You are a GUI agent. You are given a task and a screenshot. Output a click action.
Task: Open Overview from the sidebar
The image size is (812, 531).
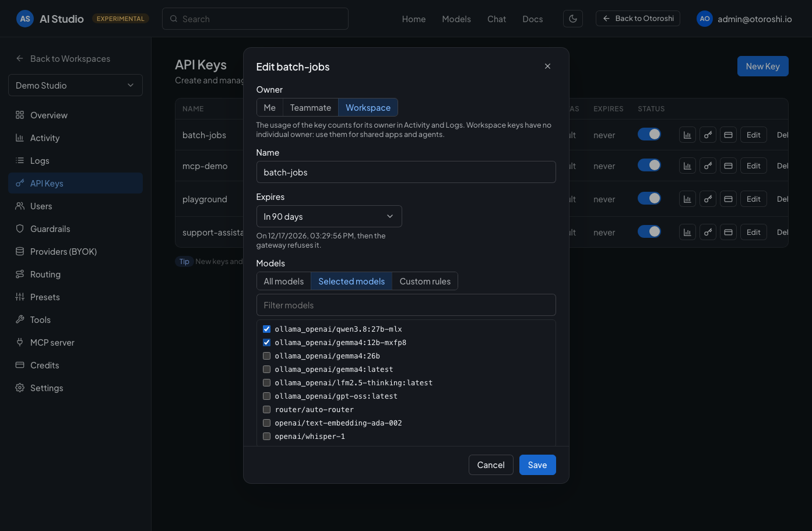[x=75, y=115]
